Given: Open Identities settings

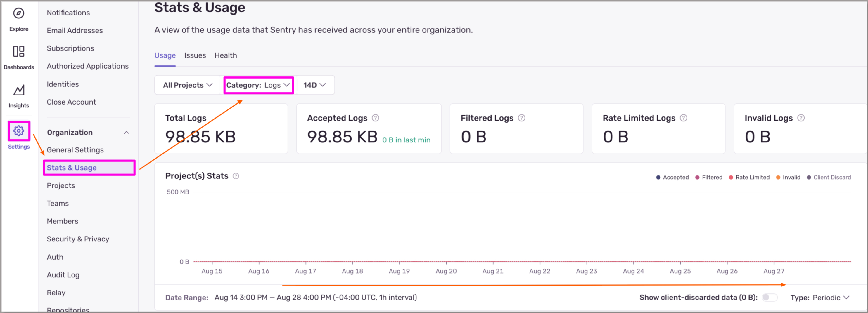Looking at the screenshot, I should click(63, 84).
